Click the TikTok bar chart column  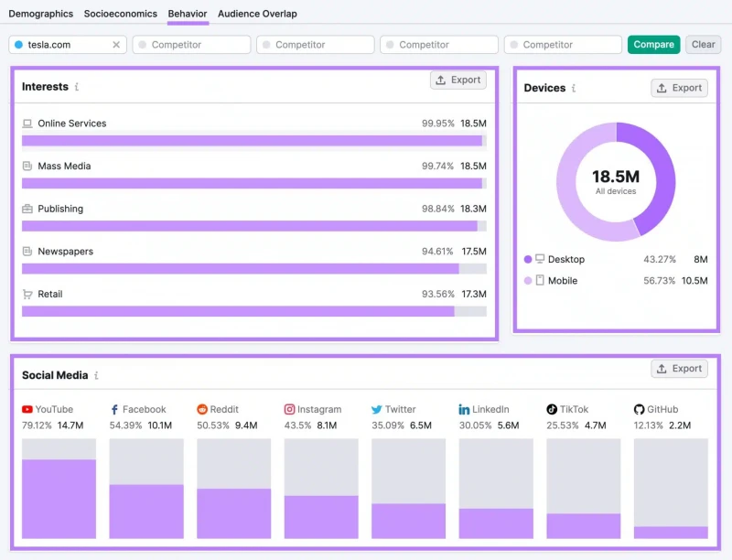584,489
